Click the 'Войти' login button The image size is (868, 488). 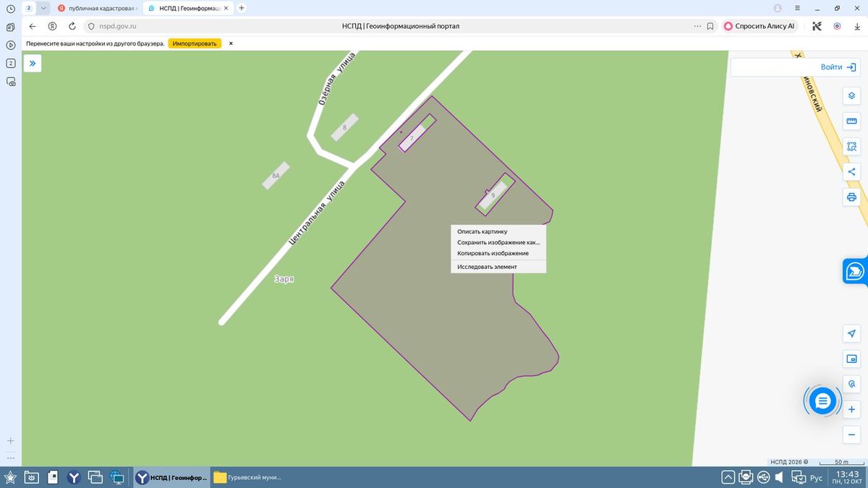838,67
